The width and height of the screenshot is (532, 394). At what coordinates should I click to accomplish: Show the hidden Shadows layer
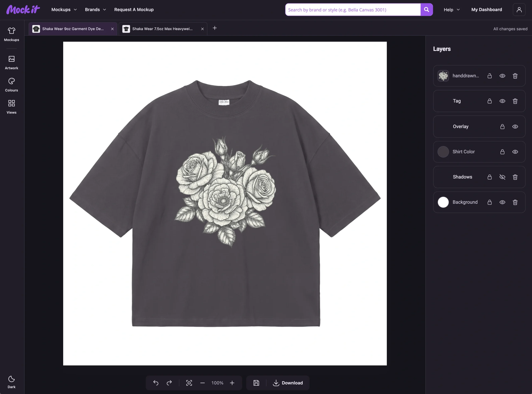coord(502,177)
